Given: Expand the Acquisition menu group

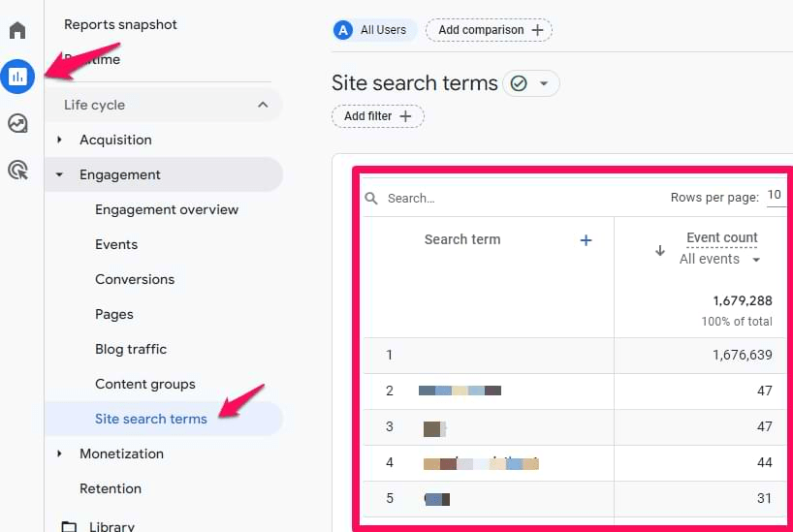Looking at the screenshot, I should pyautogui.click(x=60, y=140).
